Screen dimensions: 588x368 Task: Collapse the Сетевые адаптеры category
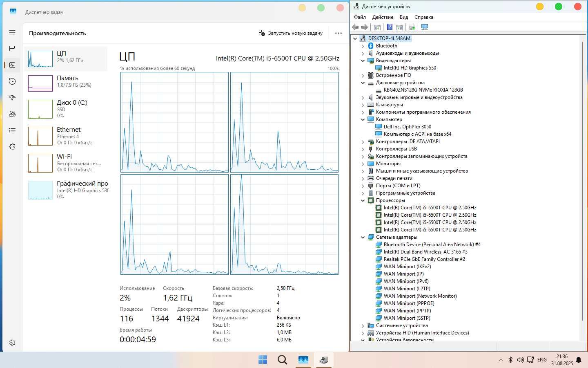(x=363, y=237)
